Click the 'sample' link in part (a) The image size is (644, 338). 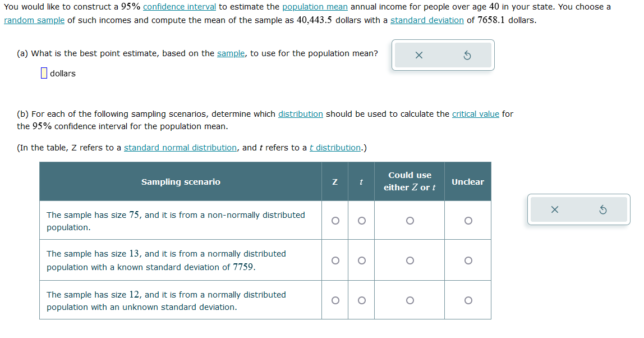click(x=230, y=53)
